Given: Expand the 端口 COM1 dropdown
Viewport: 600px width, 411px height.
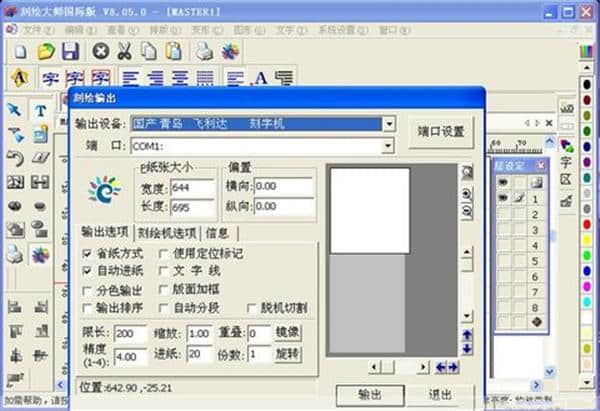Looking at the screenshot, I should [x=388, y=146].
